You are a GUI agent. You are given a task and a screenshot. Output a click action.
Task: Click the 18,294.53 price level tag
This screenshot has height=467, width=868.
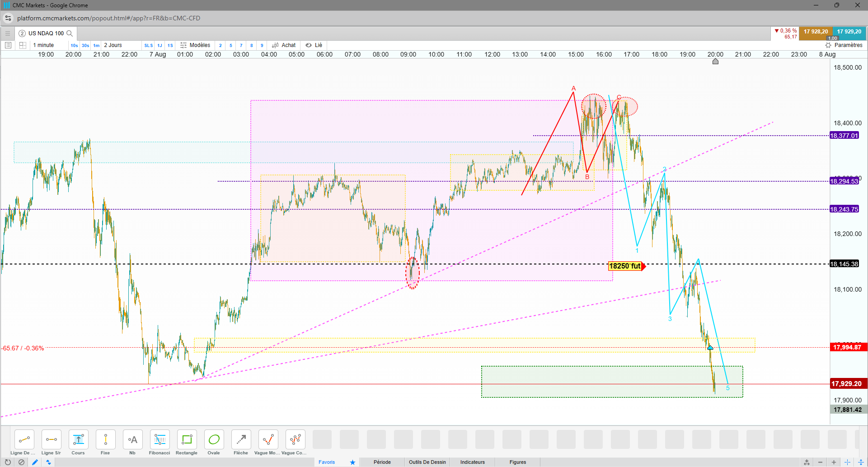pos(844,181)
